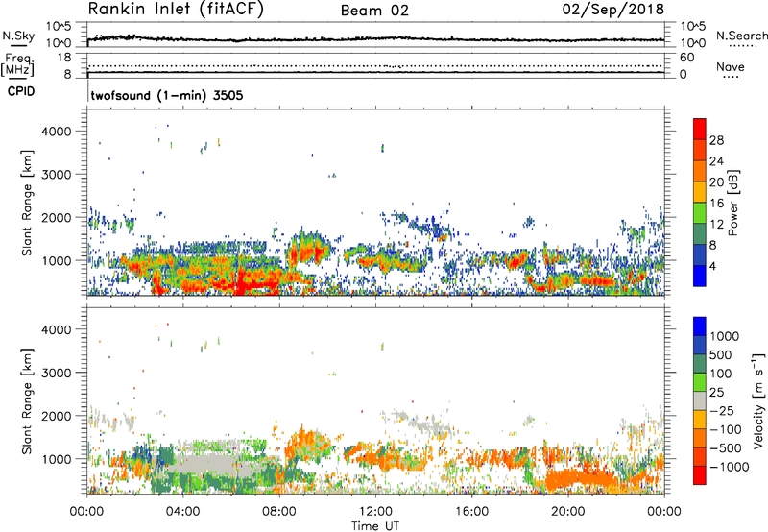Select the "4" tick on the Power colorbar

point(712,266)
